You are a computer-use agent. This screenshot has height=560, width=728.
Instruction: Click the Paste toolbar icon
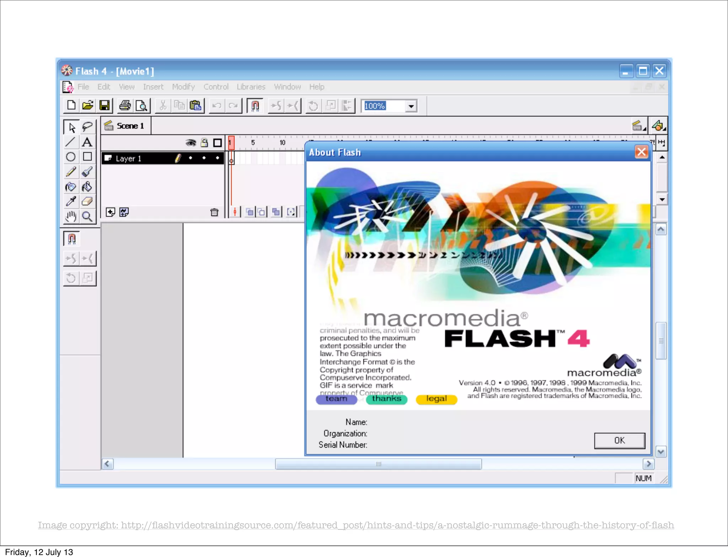tap(196, 106)
